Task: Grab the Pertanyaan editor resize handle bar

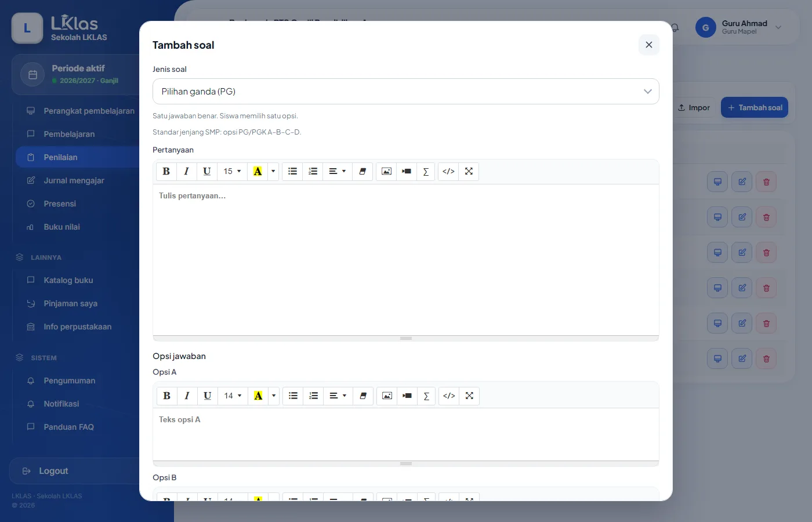Action: [x=406, y=338]
